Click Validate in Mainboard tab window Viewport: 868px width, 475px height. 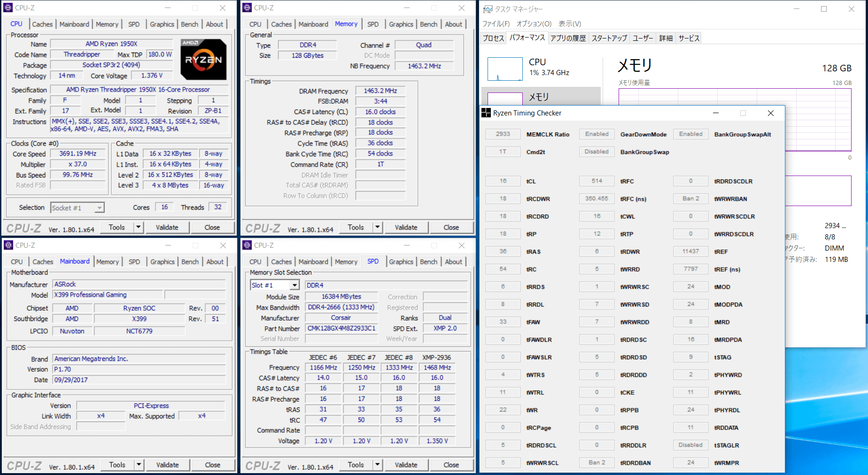click(x=168, y=465)
